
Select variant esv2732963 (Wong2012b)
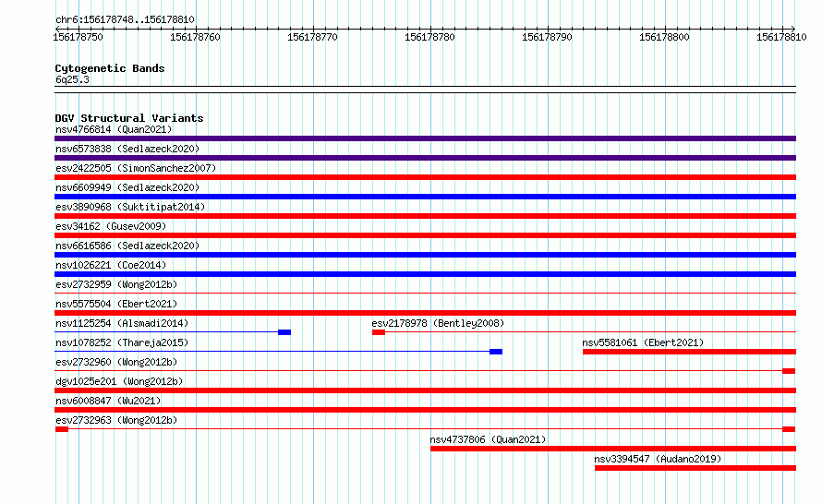[x=116, y=420]
